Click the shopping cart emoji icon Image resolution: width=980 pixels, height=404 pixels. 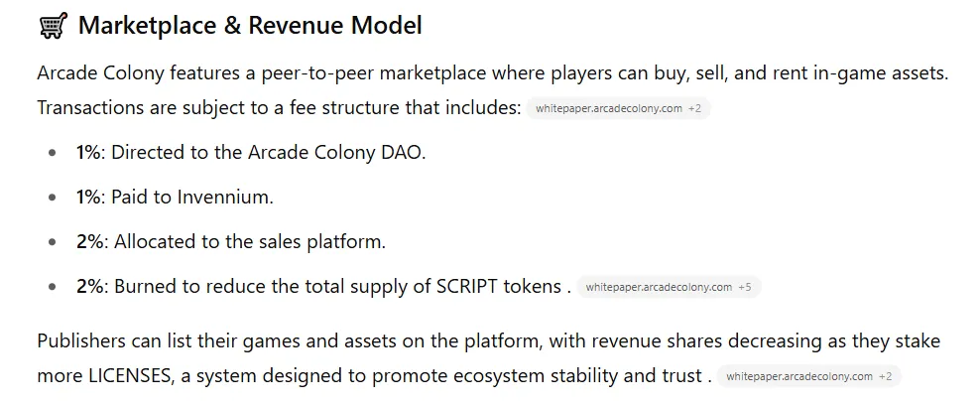pyautogui.click(x=54, y=26)
